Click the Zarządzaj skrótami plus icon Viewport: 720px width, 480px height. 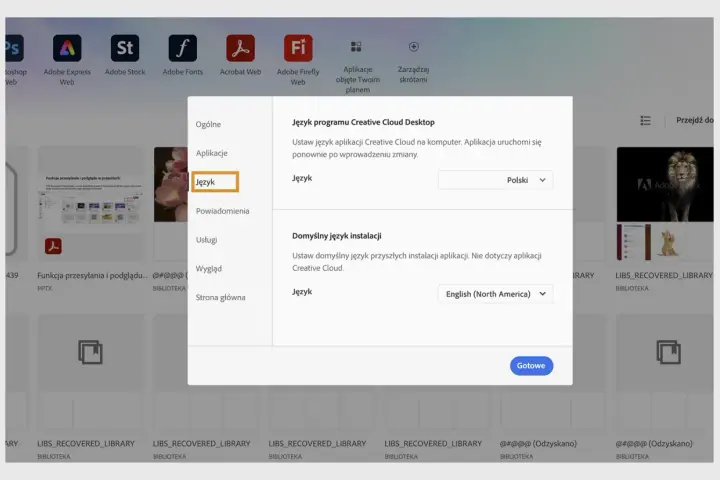(x=414, y=46)
